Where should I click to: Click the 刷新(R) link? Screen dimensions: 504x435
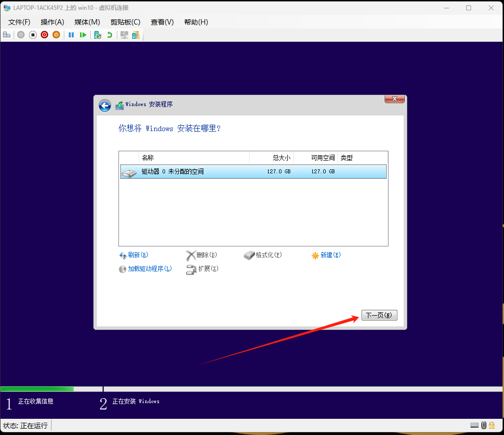134,255
